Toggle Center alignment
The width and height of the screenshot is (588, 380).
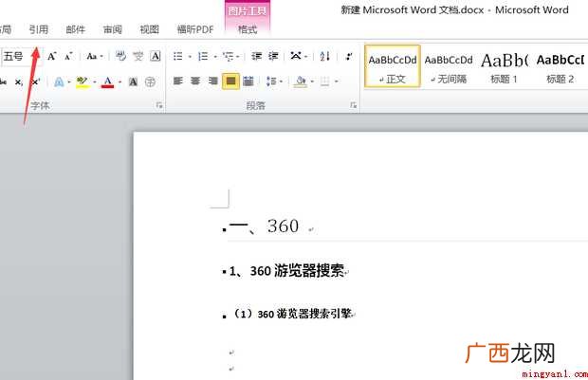point(195,81)
